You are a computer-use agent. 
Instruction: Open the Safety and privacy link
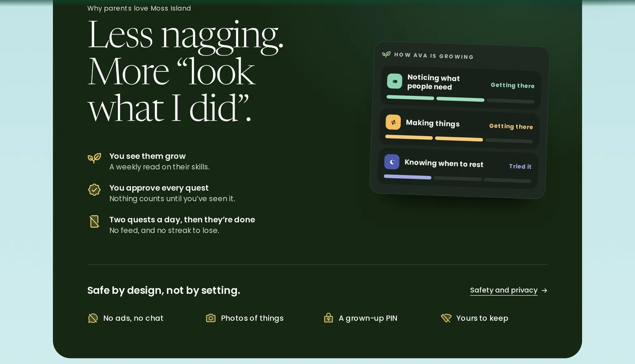tap(504, 290)
